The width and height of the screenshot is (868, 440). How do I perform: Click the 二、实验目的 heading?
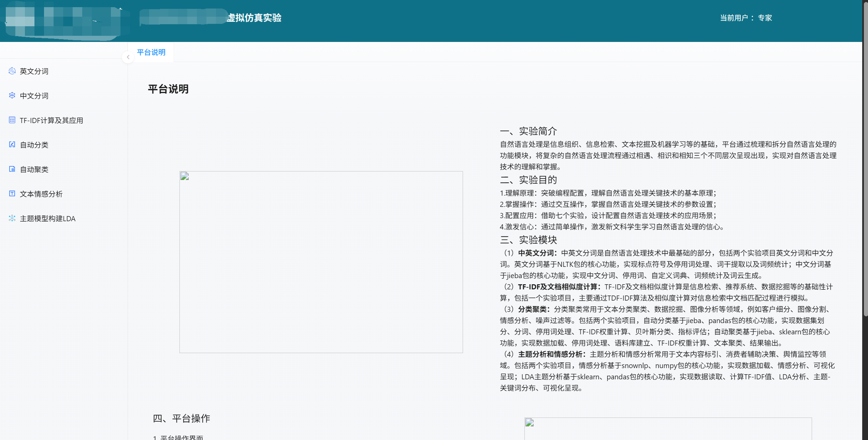coord(529,180)
